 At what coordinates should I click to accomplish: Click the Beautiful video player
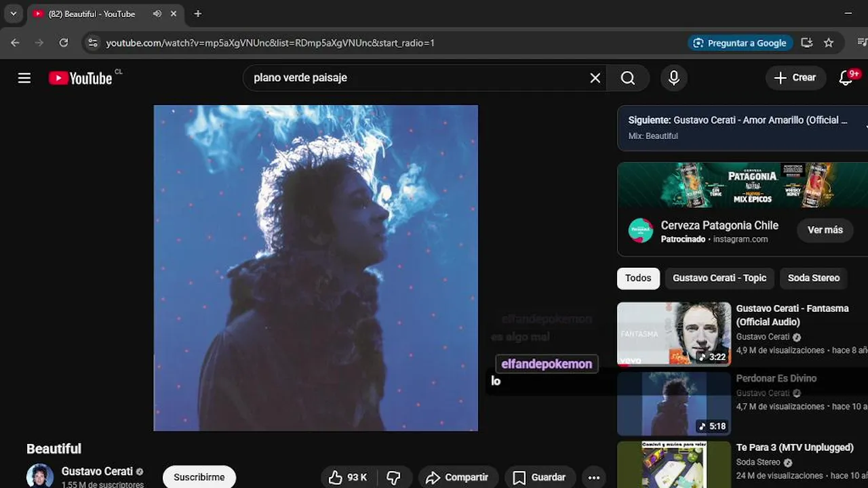click(x=316, y=268)
